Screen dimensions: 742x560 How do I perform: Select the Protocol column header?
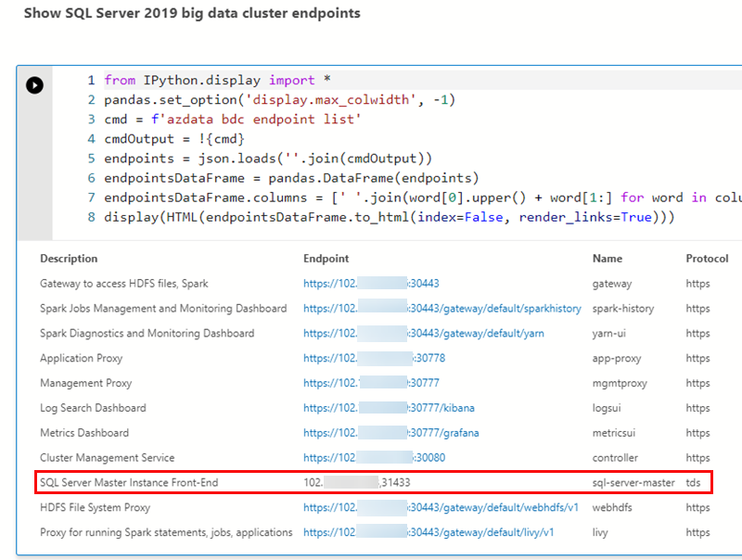pos(707,259)
